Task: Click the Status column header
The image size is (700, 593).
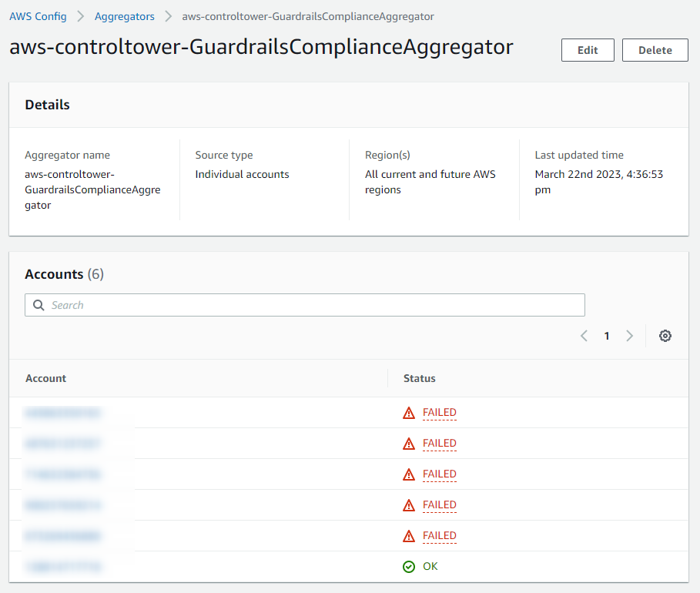Action: [419, 378]
